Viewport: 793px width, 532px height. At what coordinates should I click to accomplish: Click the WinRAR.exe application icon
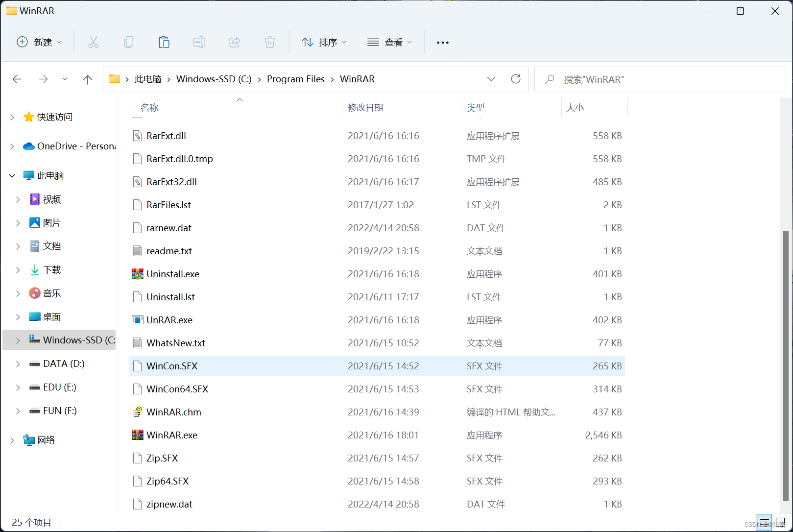click(138, 435)
